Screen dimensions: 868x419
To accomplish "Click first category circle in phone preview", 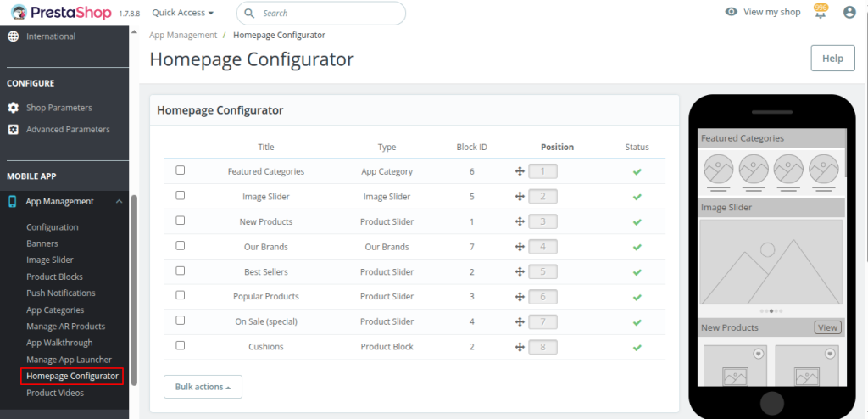I will [718, 169].
